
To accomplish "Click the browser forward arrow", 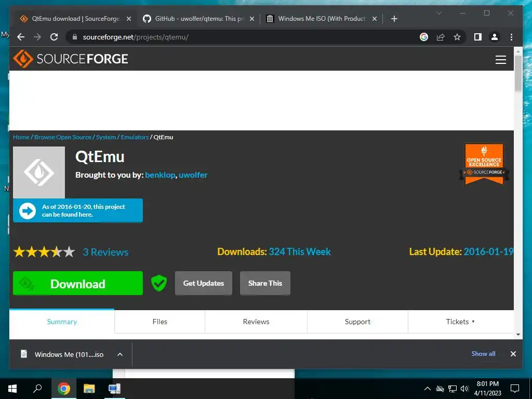I will 37,37.
